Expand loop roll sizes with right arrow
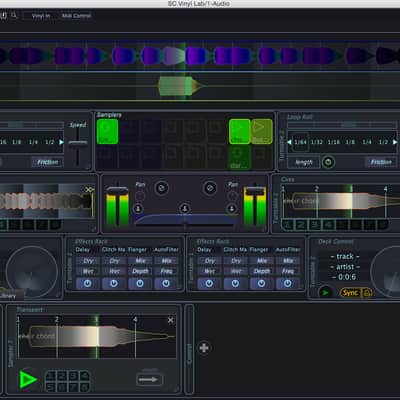 pos(395,142)
